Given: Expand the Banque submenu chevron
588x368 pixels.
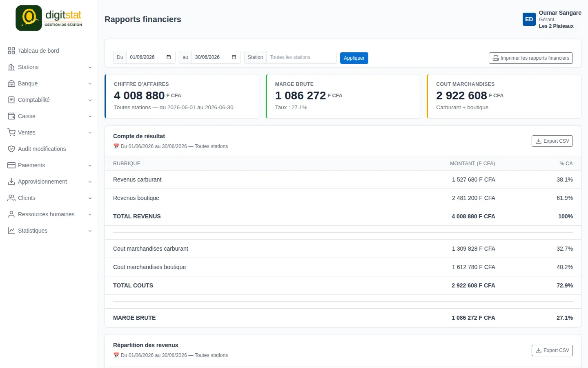Looking at the screenshot, I should click(x=90, y=84).
